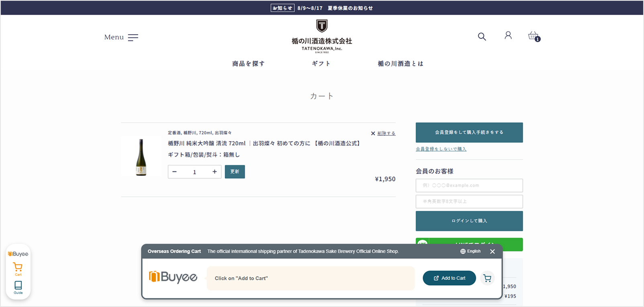Open 楯の川酒造とは navigation item
The image size is (644, 307).
[x=401, y=63]
